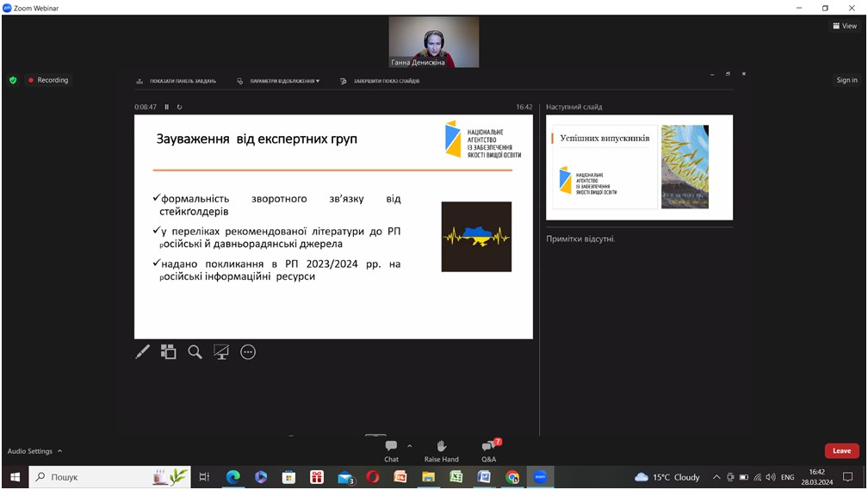This screenshot has width=868, height=490.
Task: Open the View layout menu
Action: tap(844, 26)
